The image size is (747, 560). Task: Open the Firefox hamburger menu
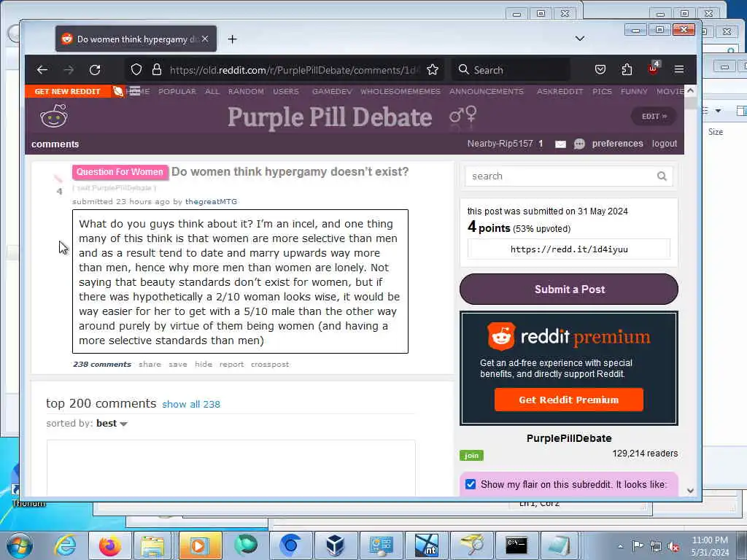(x=679, y=69)
